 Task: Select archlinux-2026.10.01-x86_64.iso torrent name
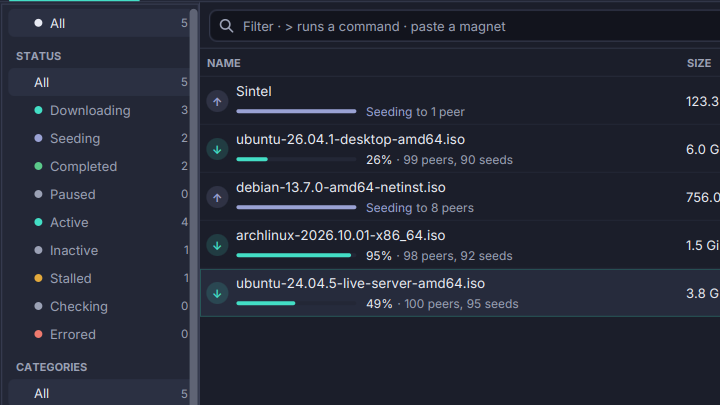click(x=341, y=235)
